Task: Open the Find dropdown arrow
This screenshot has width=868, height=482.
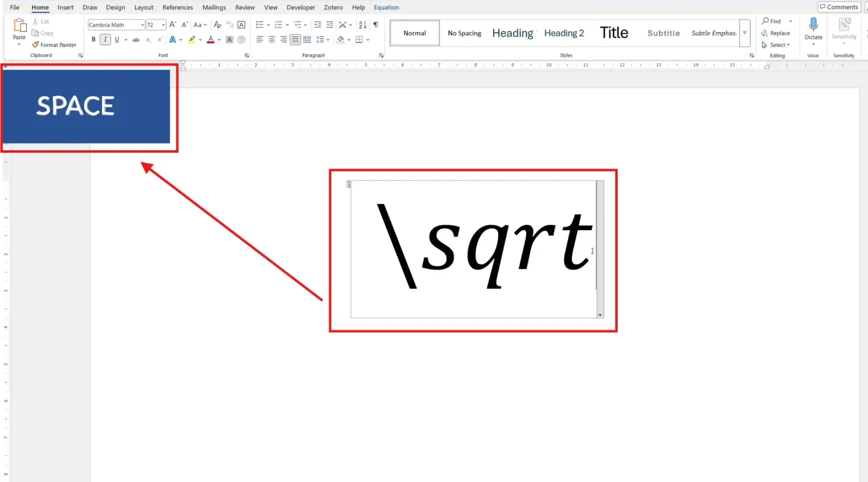Action: point(790,21)
